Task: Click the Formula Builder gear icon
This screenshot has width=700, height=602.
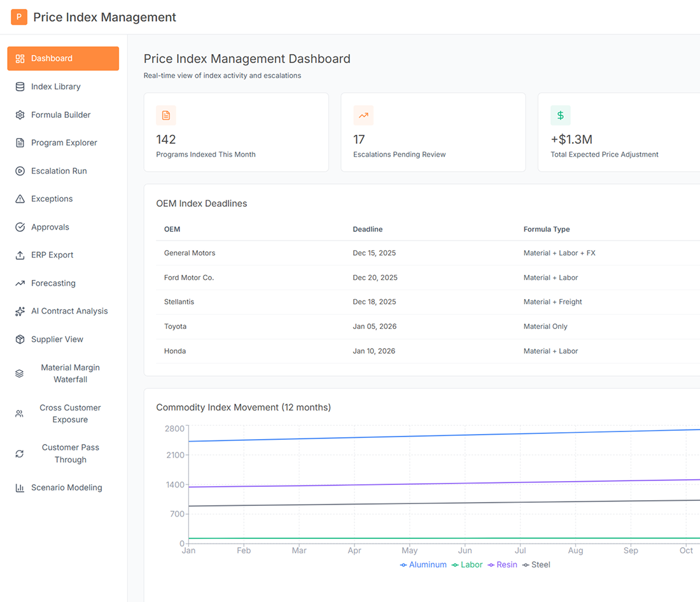Action: [x=20, y=115]
